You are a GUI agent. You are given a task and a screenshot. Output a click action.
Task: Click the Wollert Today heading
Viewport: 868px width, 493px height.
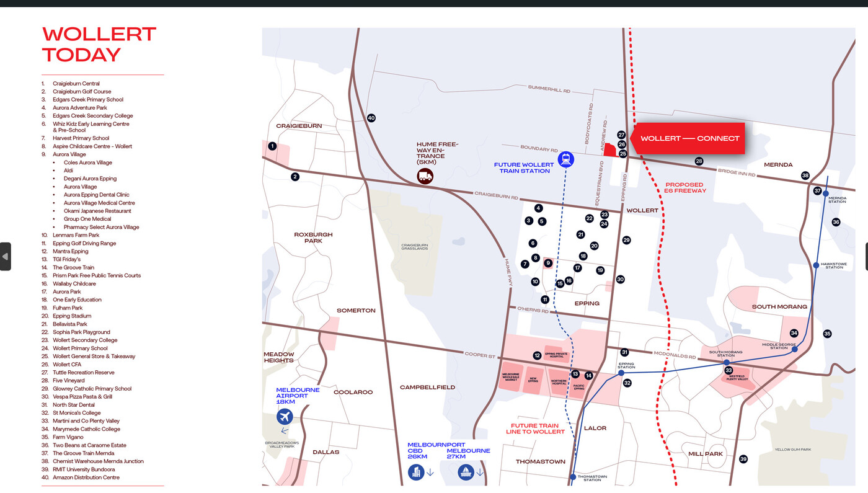(x=99, y=44)
